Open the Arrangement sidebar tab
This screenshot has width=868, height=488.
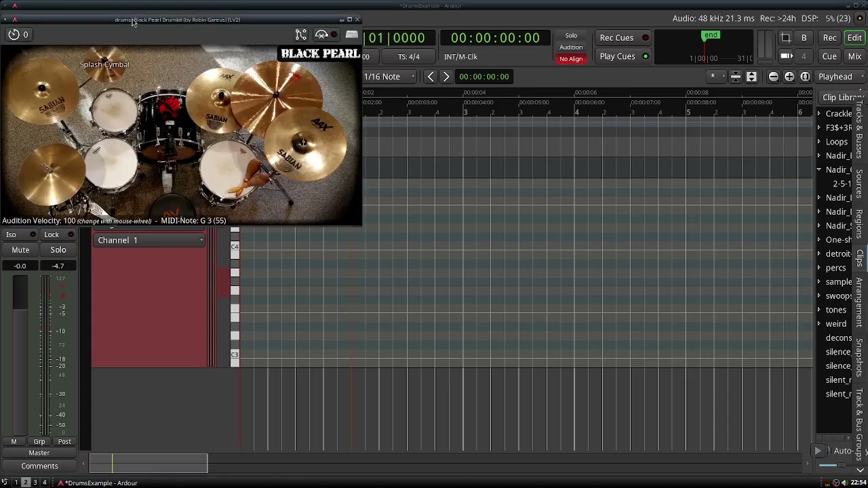coord(860,302)
